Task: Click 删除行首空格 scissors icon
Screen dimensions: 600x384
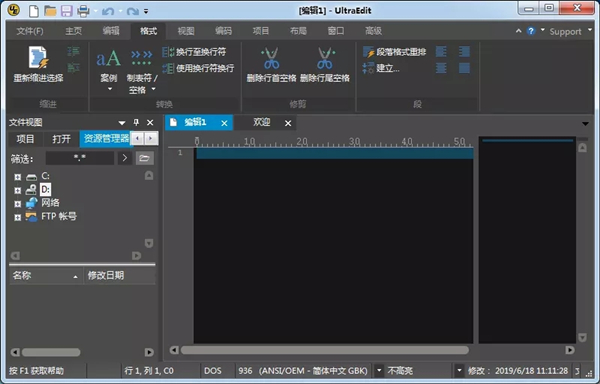Action: coord(271,59)
